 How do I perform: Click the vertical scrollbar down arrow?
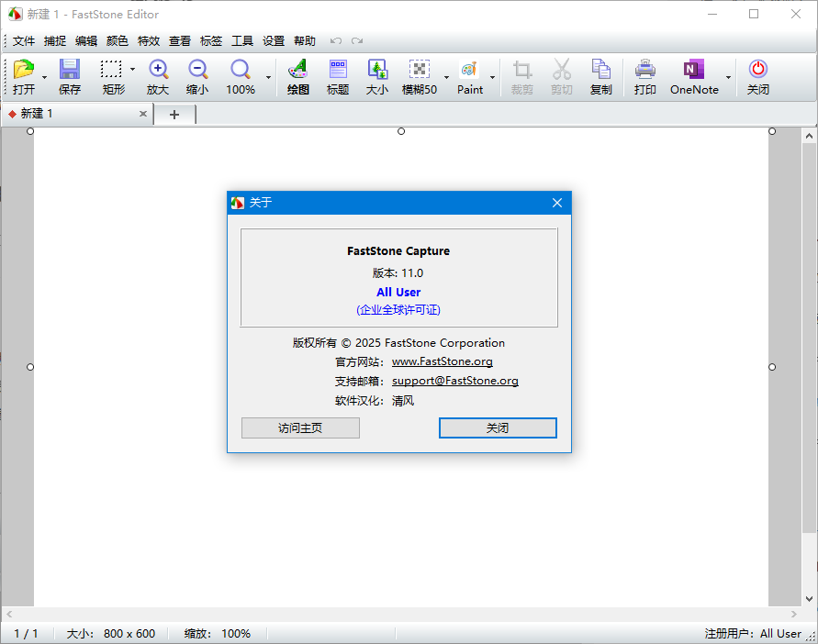[x=809, y=599]
